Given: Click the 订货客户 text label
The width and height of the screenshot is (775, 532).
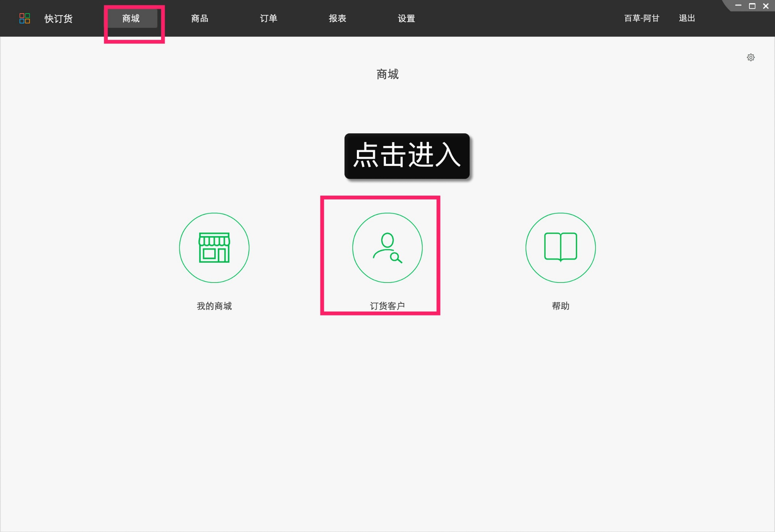Looking at the screenshot, I should 387,306.
